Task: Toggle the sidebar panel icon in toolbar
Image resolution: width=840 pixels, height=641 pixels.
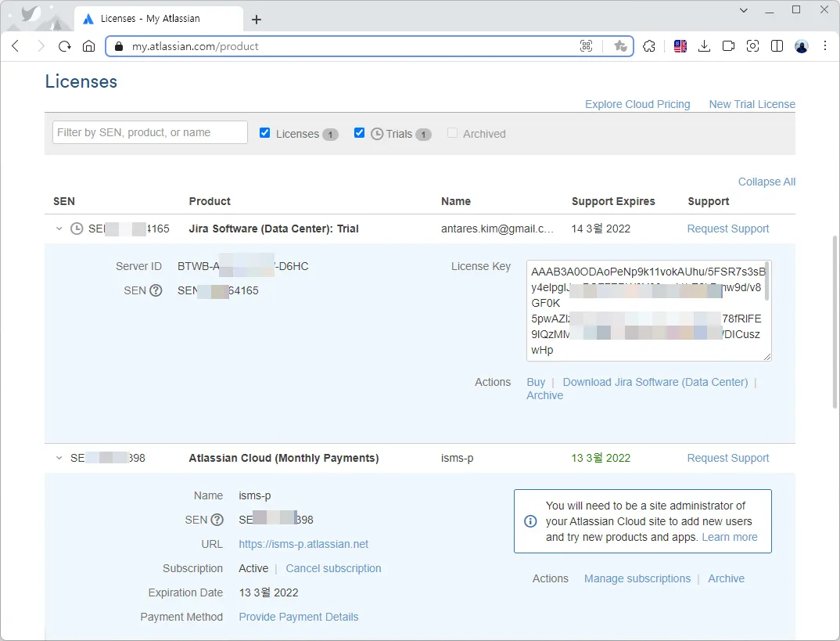Action: [x=777, y=46]
